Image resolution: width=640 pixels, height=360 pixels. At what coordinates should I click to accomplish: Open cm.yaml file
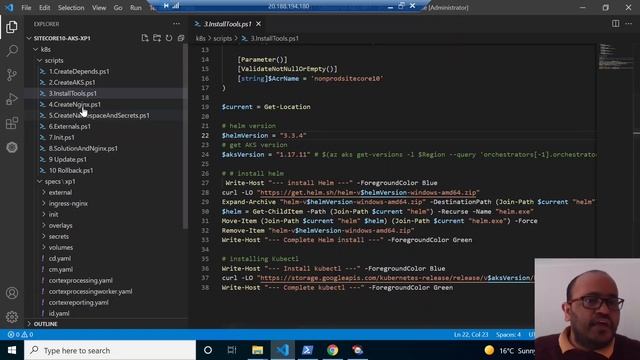click(60, 269)
